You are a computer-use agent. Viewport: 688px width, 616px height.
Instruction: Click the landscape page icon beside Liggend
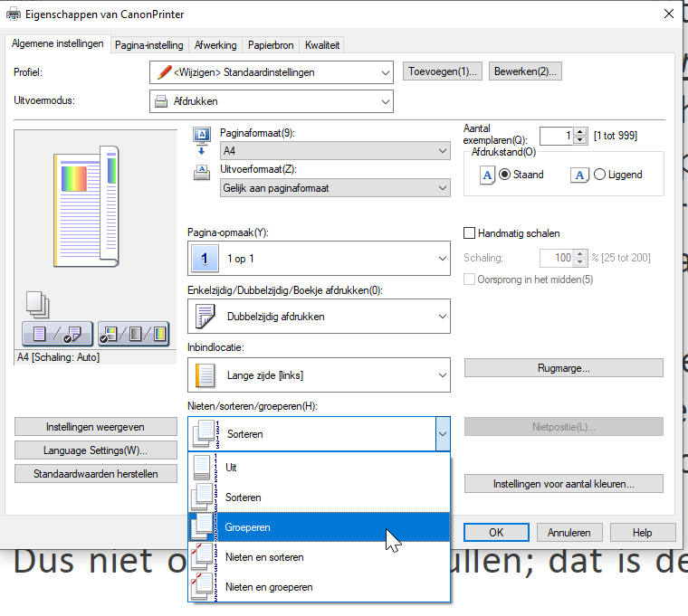point(579,175)
